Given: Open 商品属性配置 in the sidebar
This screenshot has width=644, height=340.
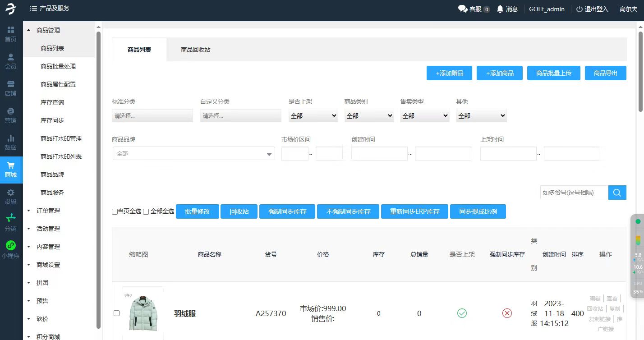Looking at the screenshot, I should [58, 84].
